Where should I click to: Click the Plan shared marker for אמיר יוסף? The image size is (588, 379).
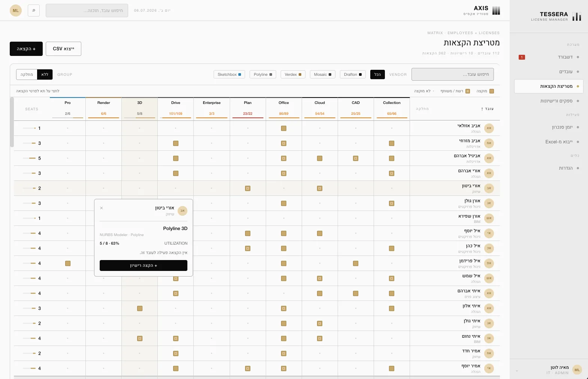248,368
